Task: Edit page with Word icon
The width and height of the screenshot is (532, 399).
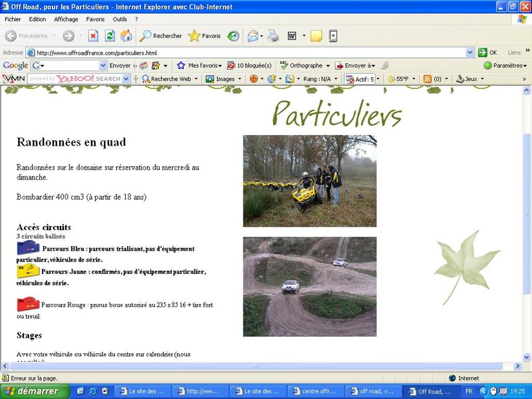Action: (x=292, y=36)
